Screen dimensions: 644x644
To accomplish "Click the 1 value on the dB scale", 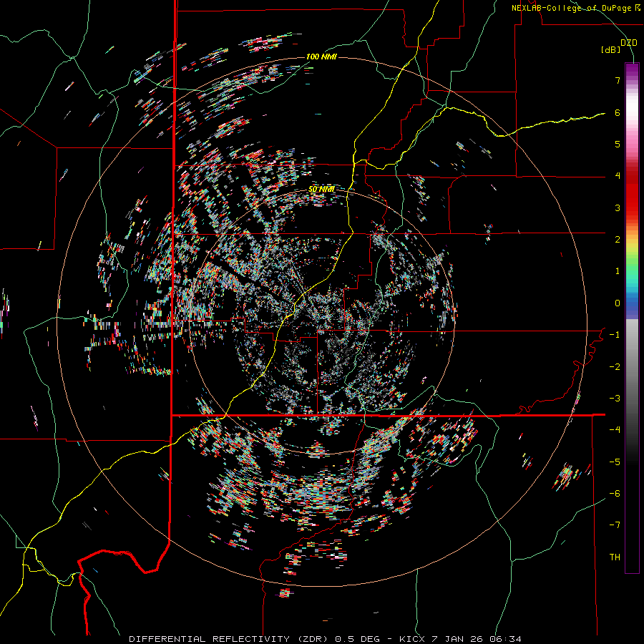I will tap(618, 271).
